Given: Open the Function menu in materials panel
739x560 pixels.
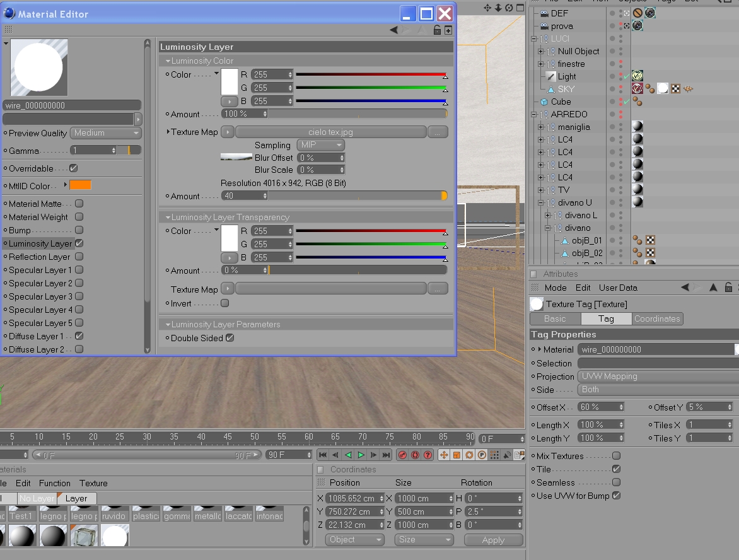Looking at the screenshot, I should pos(55,483).
